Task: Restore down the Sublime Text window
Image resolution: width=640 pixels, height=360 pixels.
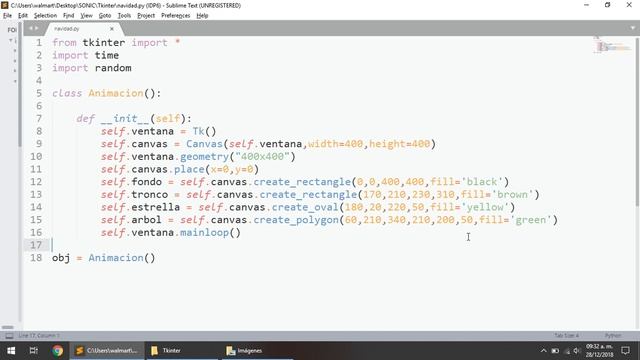Action: pos(607,5)
